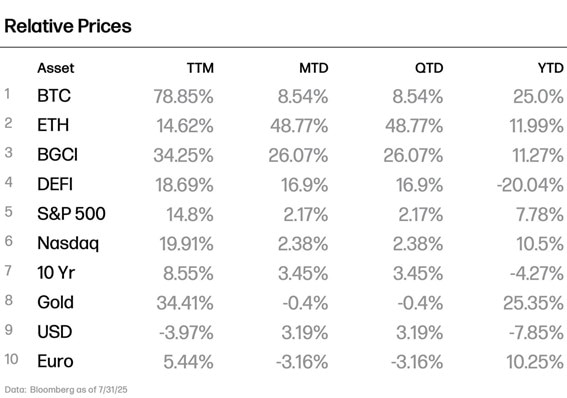Select the Nasdaq row label
567x398 pixels.
(x=68, y=244)
